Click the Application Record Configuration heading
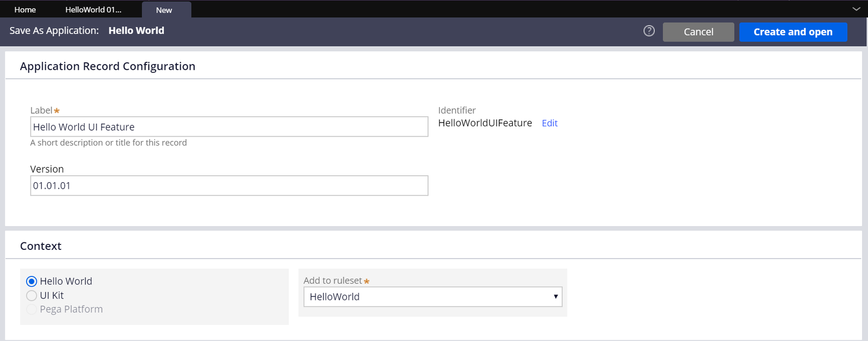 (107, 66)
